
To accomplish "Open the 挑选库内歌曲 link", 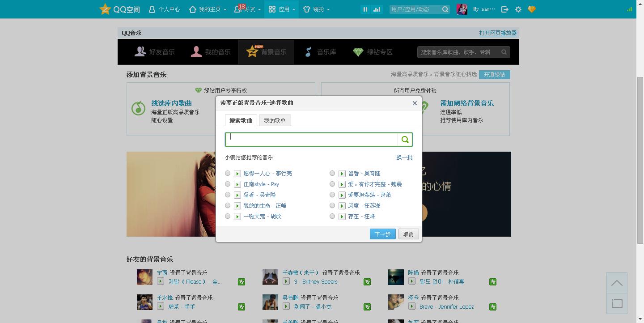I will coord(171,103).
